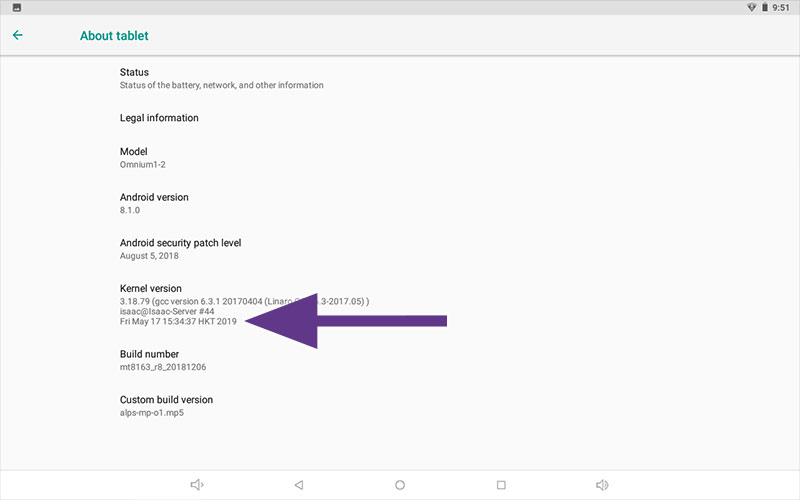Tap the image notification icon
This screenshot has height=500, width=800.
17,8
